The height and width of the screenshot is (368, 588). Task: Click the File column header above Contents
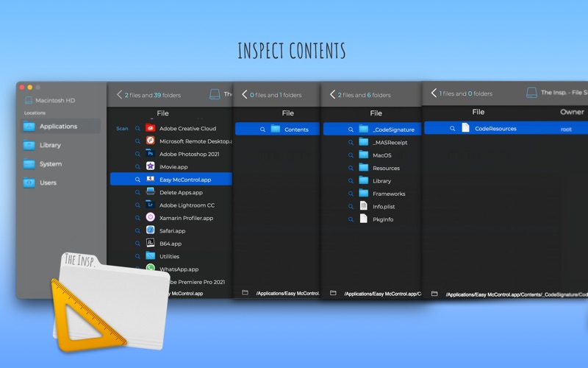click(287, 113)
